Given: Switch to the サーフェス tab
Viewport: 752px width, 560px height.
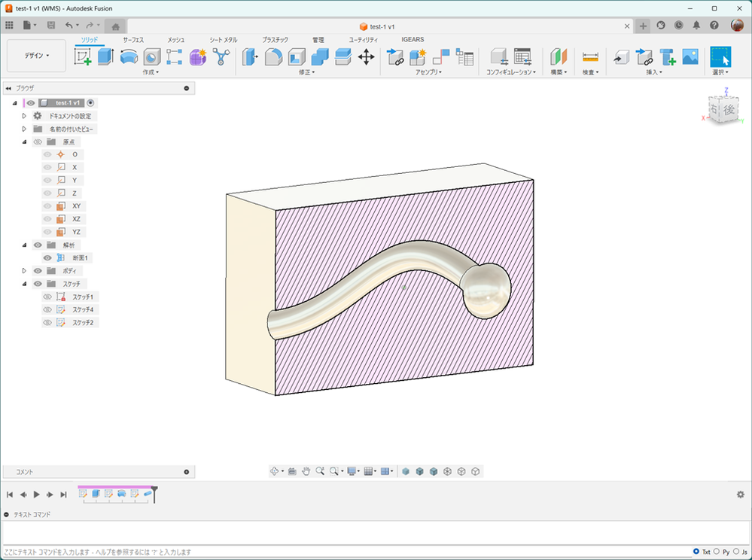Looking at the screenshot, I should point(133,39).
